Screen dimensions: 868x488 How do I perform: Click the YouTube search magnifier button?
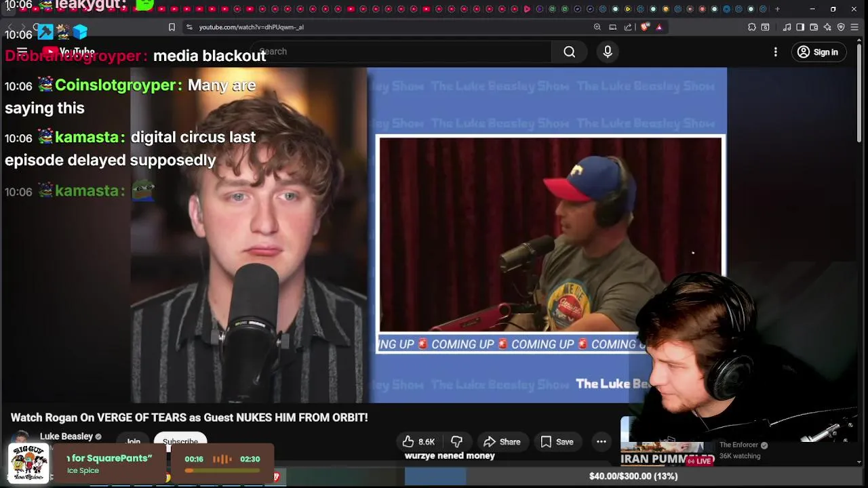[569, 52]
